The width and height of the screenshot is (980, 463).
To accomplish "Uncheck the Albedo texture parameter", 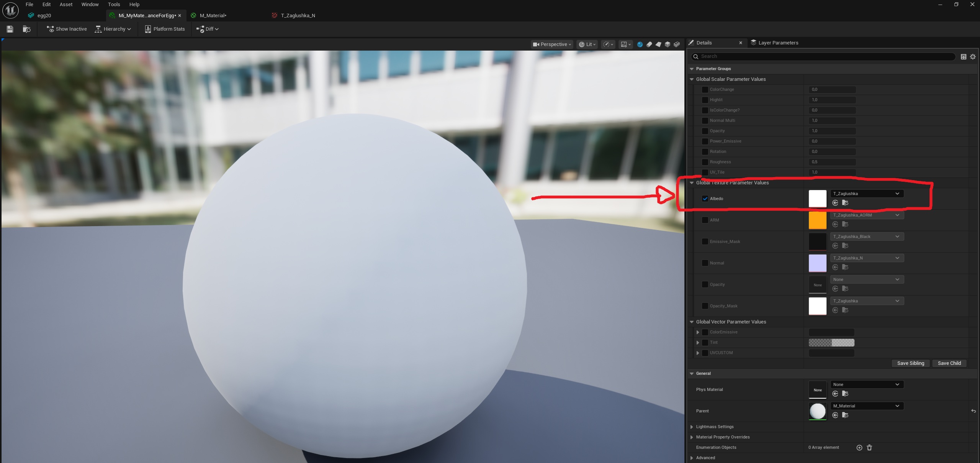I will coord(705,199).
